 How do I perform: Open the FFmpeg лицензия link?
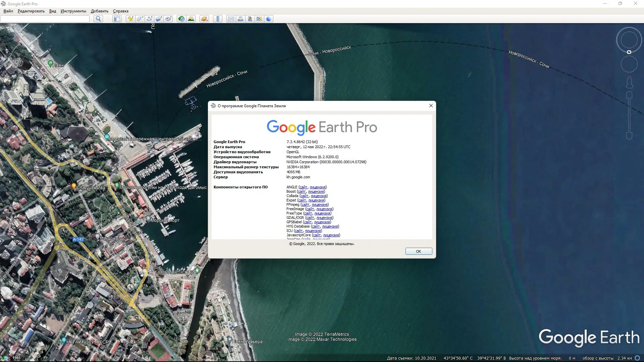319,204
